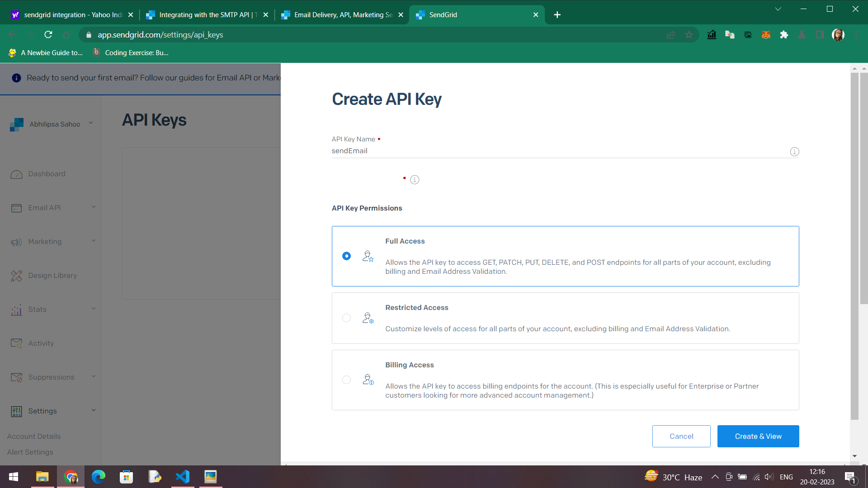The width and height of the screenshot is (868, 488).
Task: Select the Restricted Access radio button
Action: tap(346, 318)
